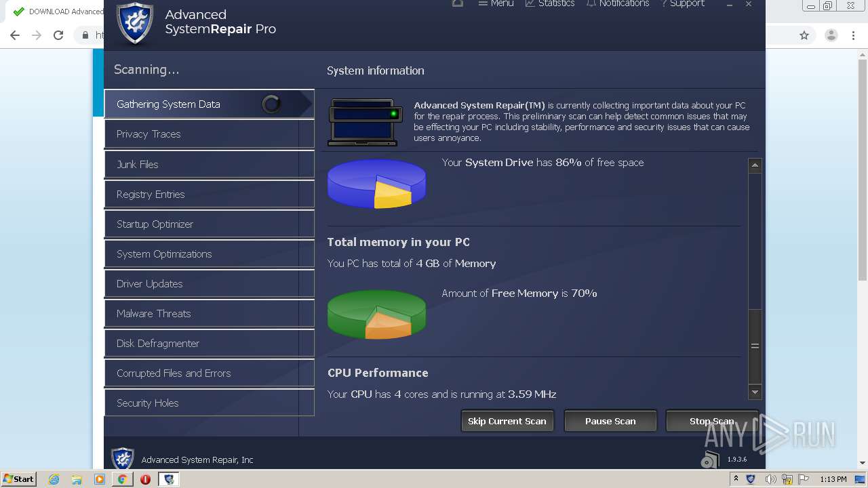This screenshot has width=868, height=488.
Task: Select System Optimizations in the scan list
Action: click(x=209, y=253)
